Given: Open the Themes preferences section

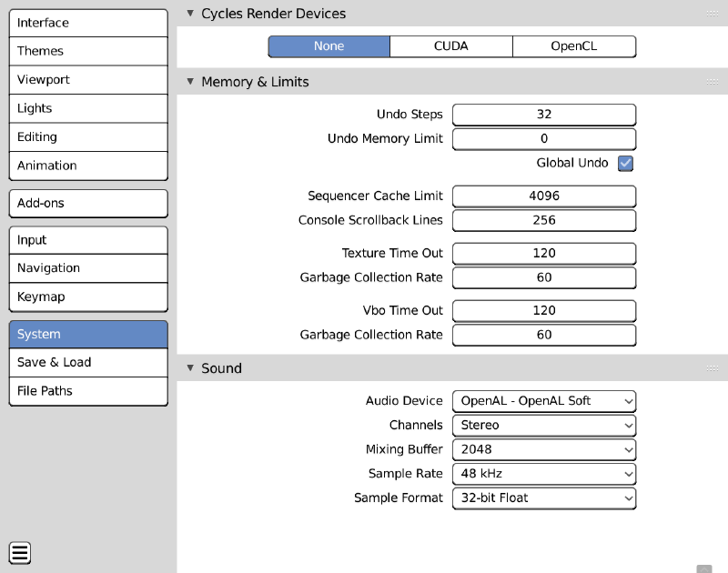Looking at the screenshot, I should tap(88, 51).
